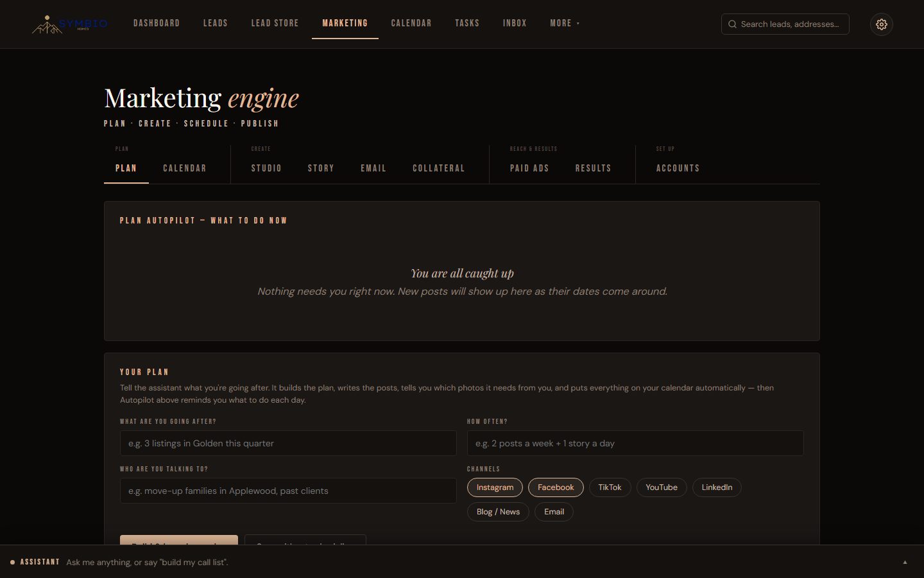Click the search magnifier icon
The width and height of the screenshot is (924, 578).
point(732,24)
